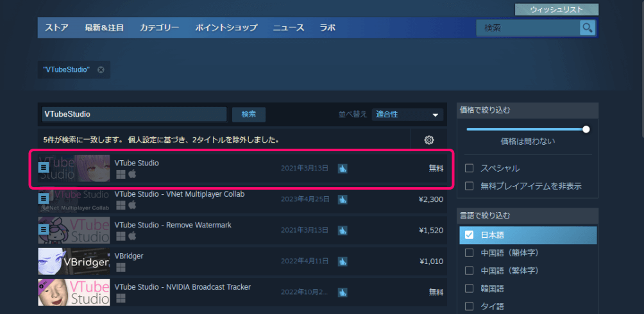
Task: Open VTube Studio - NVIDIA Broadcast Tracker title
Action: [x=183, y=287]
